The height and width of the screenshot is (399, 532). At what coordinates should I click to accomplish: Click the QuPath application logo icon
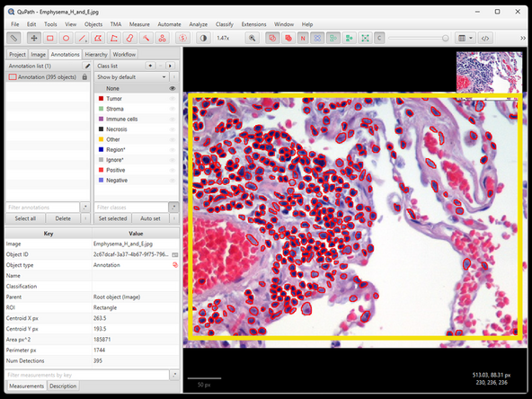11,12
